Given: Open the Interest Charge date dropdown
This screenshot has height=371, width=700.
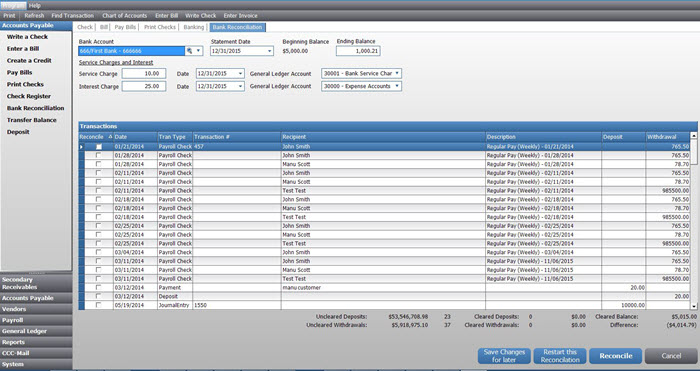Looking at the screenshot, I should coord(241,86).
